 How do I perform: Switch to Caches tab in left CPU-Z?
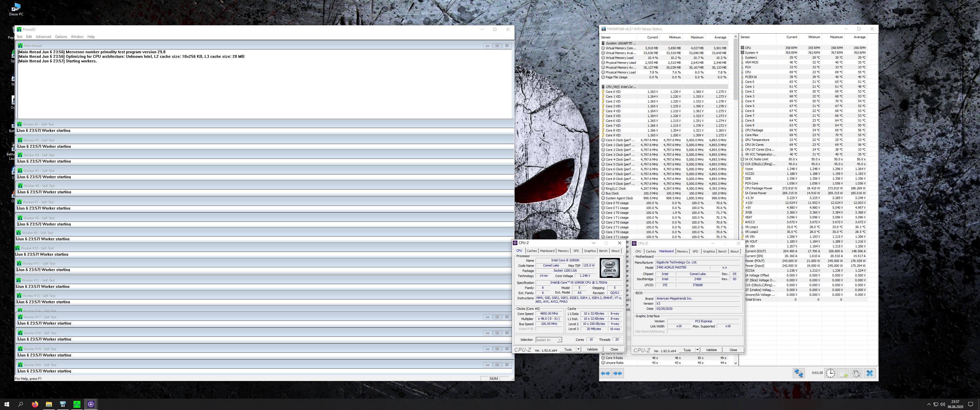[x=532, y=251]
